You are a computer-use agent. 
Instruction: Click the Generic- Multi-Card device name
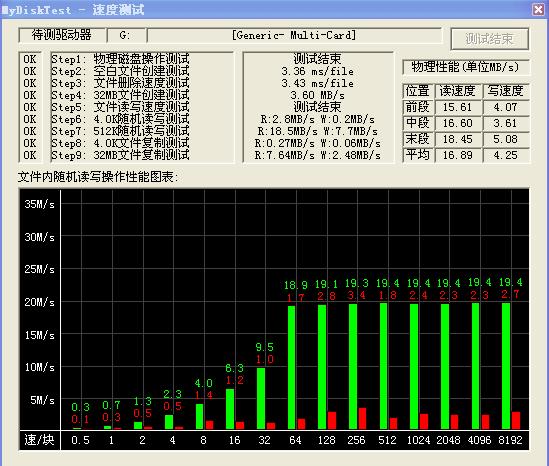294,35
